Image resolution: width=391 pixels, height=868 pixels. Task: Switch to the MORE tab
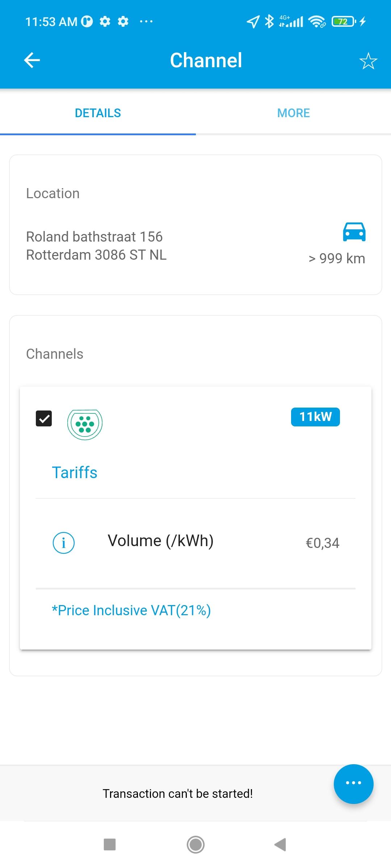[x=293, y=113]
